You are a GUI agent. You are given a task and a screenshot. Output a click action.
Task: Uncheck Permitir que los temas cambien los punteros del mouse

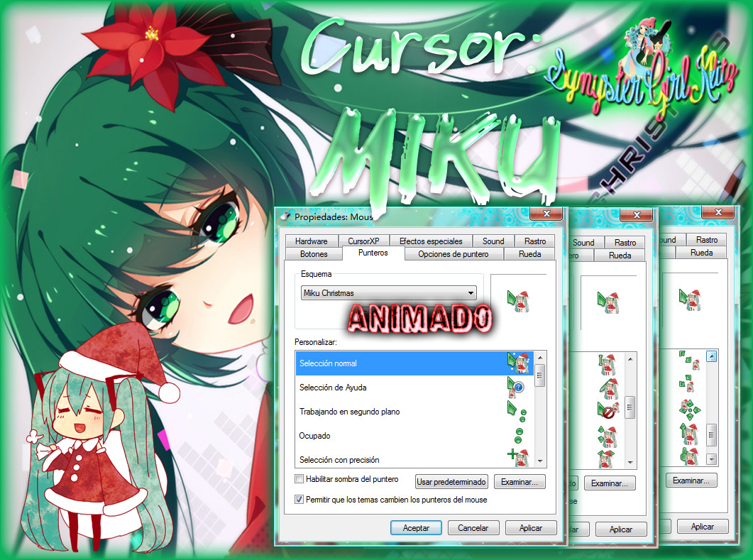[x=299, y=499]
